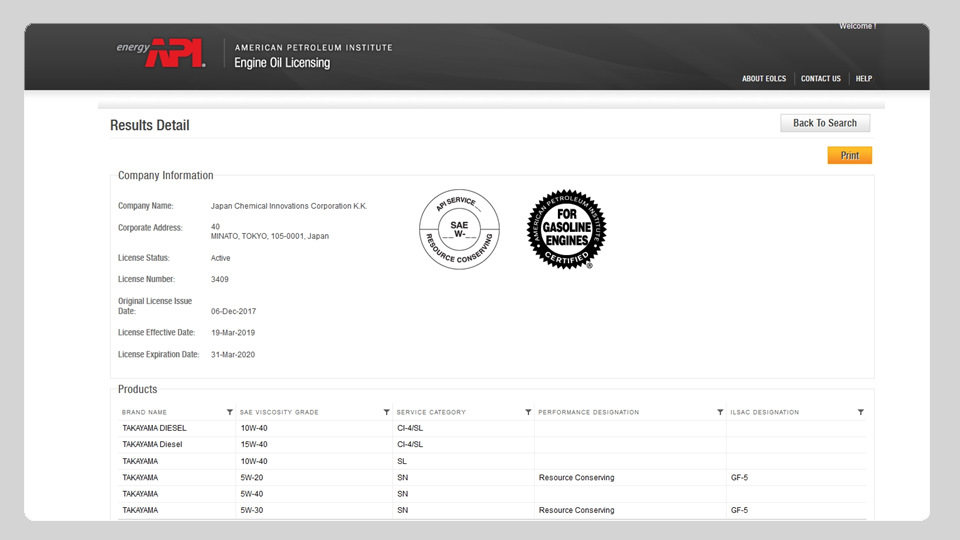The image size is (960, 540).
Task: Click effective date 19-Mar-2019
Action: 233,333
